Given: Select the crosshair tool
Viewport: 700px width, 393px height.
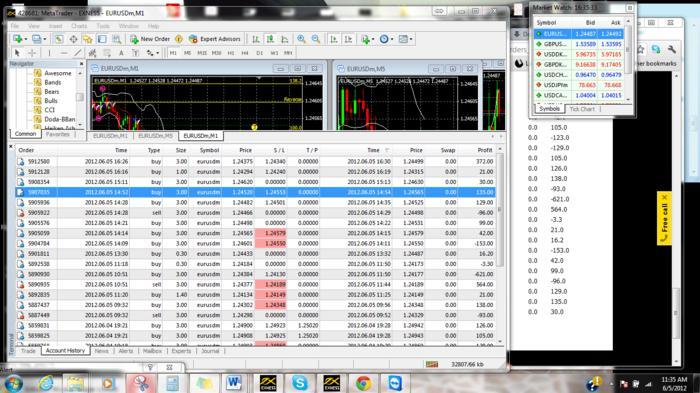Looking at the screenshot, I should click(x=32, y=53).
